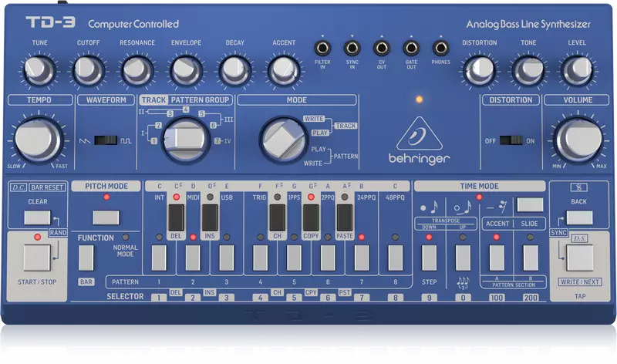Toggle the DISTORTION OFF/ON switch

511,140
